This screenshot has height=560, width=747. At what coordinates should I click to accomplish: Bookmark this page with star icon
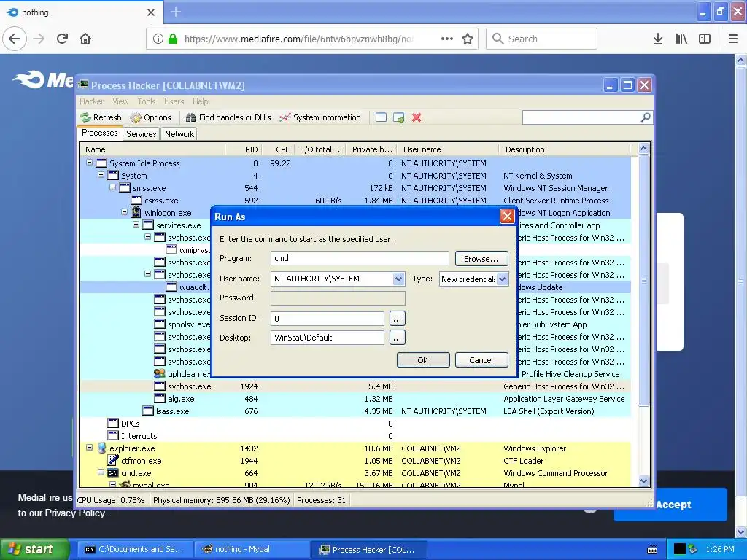pyautogui.click(x=468, y=39)
